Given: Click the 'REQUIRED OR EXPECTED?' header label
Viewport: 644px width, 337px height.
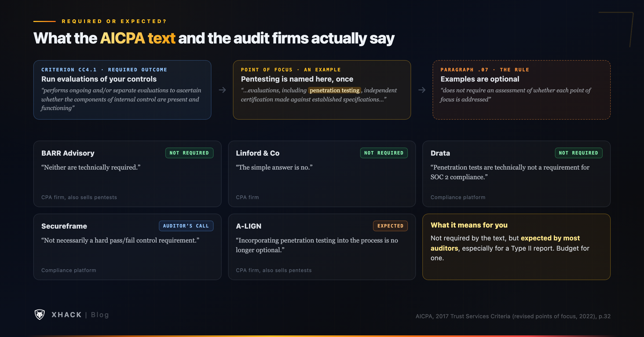Looking at the screenshot, I should pyautogui.click(x=114, y=21).
